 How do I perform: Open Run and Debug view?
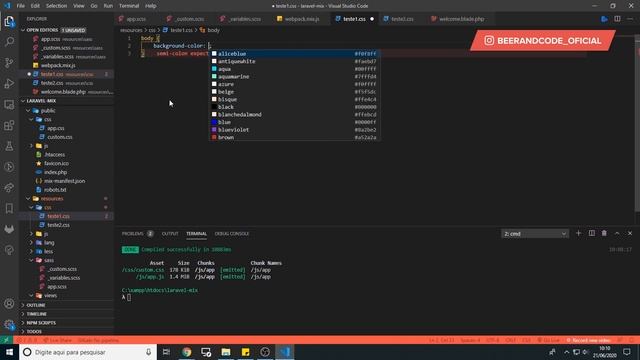(9, 83)
